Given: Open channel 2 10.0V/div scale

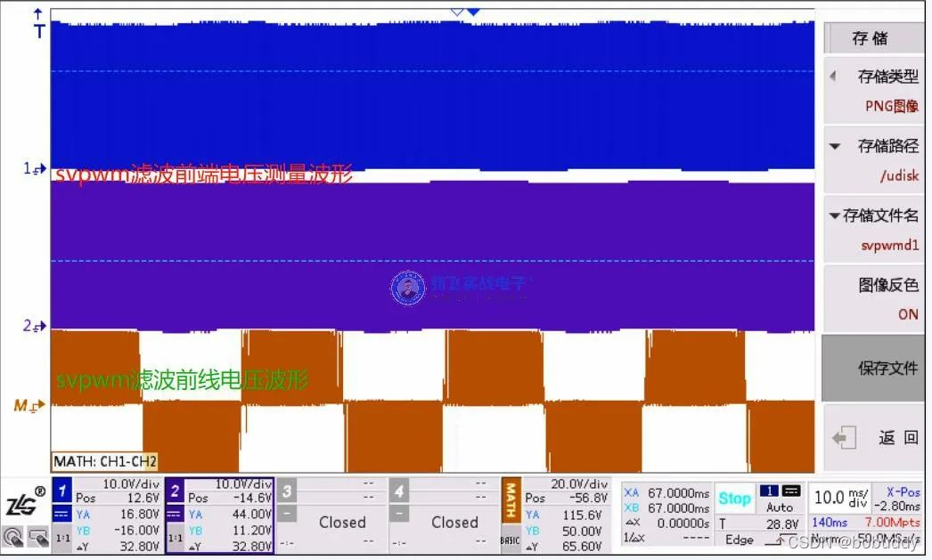Looking at the screenshot, I should [x=243, y=484].
